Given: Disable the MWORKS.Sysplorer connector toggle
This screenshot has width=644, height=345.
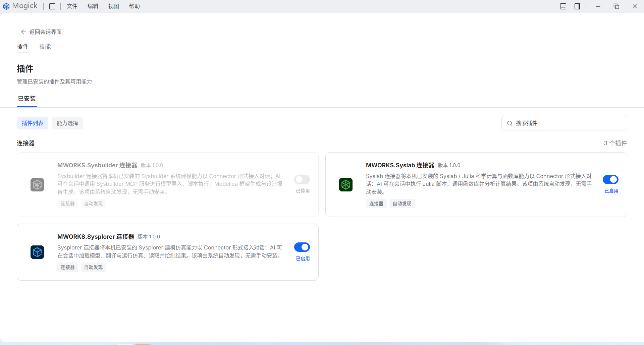Looking at the screenshot, I should (302, 247).
